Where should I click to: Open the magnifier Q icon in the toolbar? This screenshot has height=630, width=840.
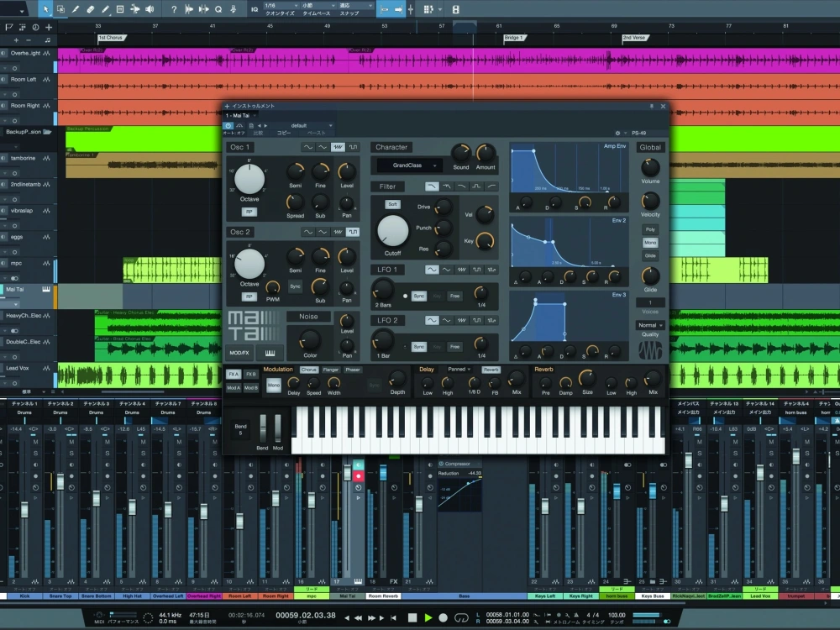(x=218, y=9)
